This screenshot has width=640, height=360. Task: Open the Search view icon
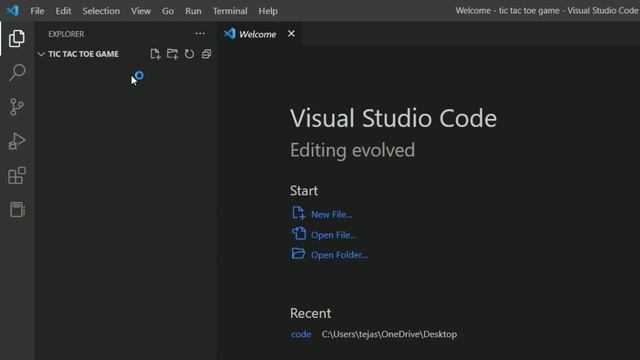point(17,72)
